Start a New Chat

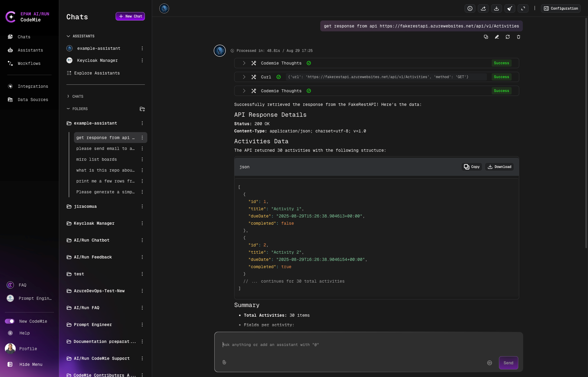point(130,16)
